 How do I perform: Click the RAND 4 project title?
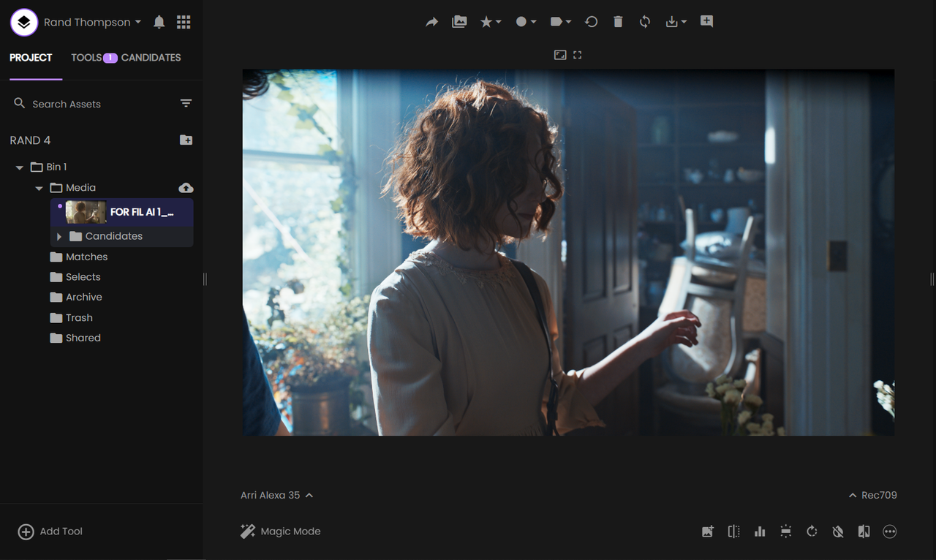[x=30, y=140]
